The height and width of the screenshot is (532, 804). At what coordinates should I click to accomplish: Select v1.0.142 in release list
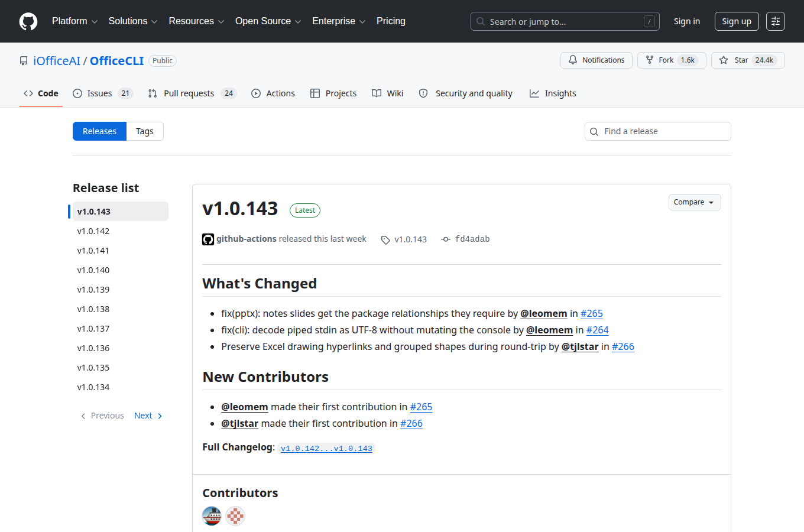tap(120, 231)
